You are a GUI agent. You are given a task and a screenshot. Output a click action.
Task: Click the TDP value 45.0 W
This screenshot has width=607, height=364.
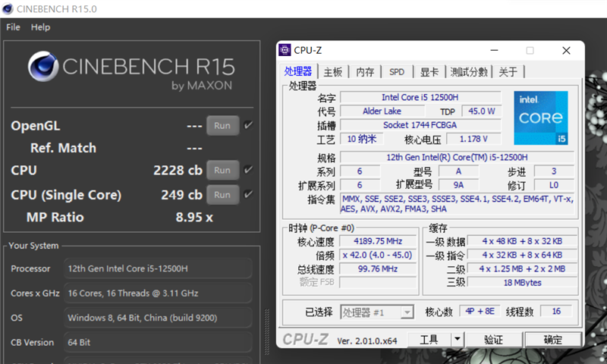coord(482,111)
